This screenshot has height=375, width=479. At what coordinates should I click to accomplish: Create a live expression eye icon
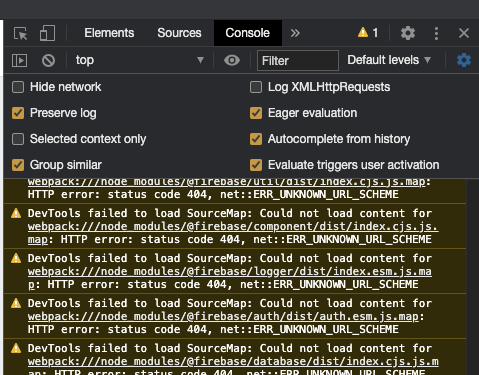tap(232, 60)
